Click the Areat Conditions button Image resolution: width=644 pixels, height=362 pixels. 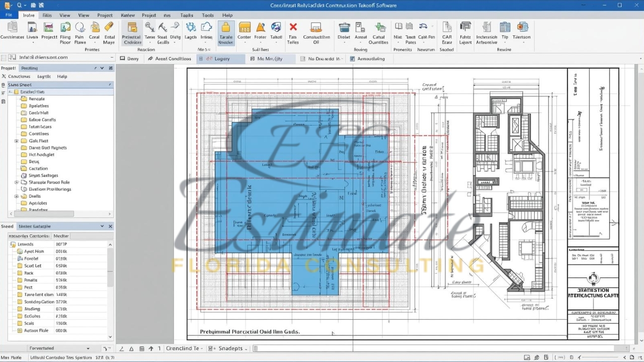click(170, 59)
